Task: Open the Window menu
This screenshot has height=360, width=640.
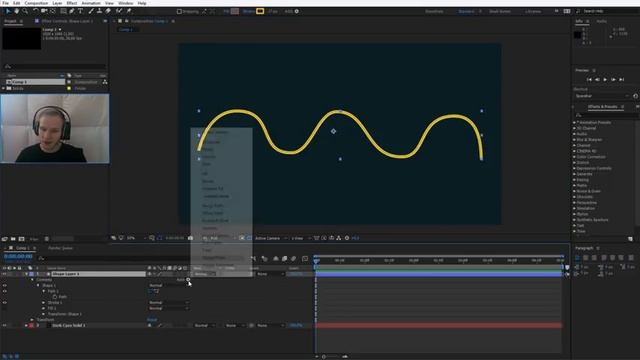Action: tap(125, 3)
